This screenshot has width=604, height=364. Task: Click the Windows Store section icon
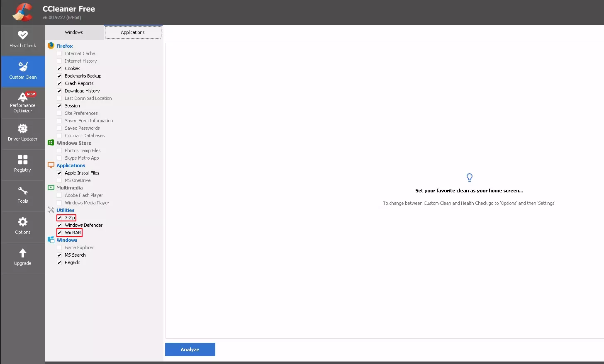pyautogui.click(x=51, y=143)
